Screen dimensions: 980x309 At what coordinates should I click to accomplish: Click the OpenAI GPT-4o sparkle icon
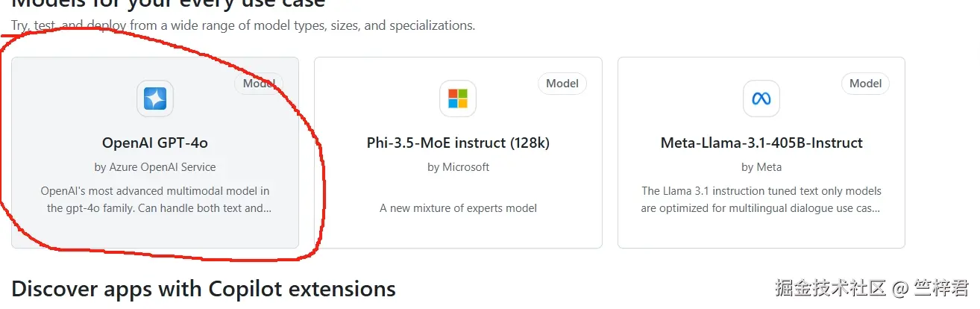[155, 99]
